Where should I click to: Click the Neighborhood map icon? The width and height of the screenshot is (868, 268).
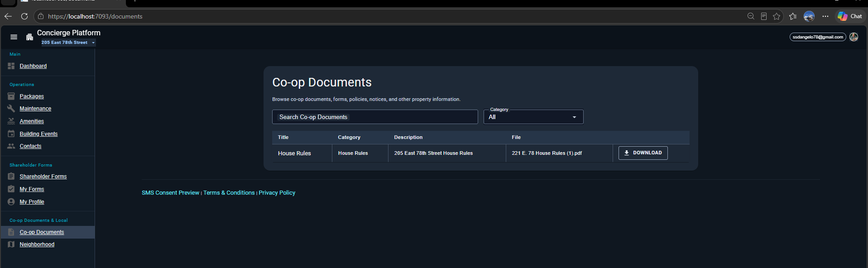pos(11,244)
